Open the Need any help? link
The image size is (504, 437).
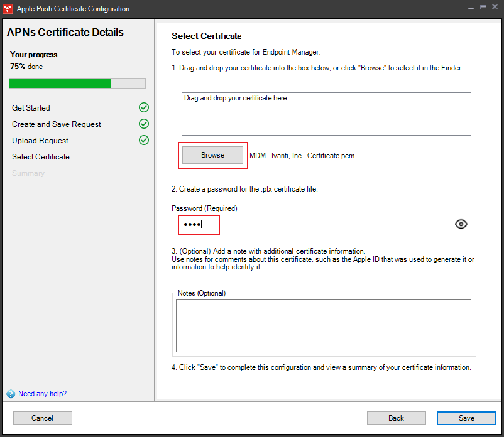(x=42, y=394)
